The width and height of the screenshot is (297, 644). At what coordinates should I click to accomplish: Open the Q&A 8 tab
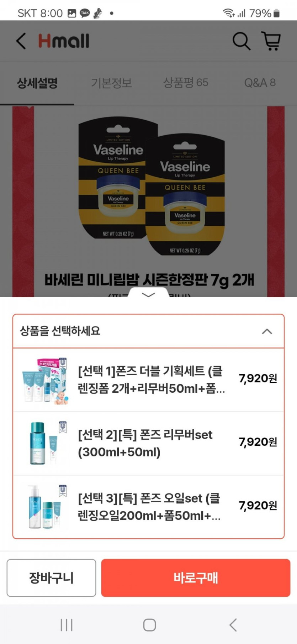click(260, 83)
